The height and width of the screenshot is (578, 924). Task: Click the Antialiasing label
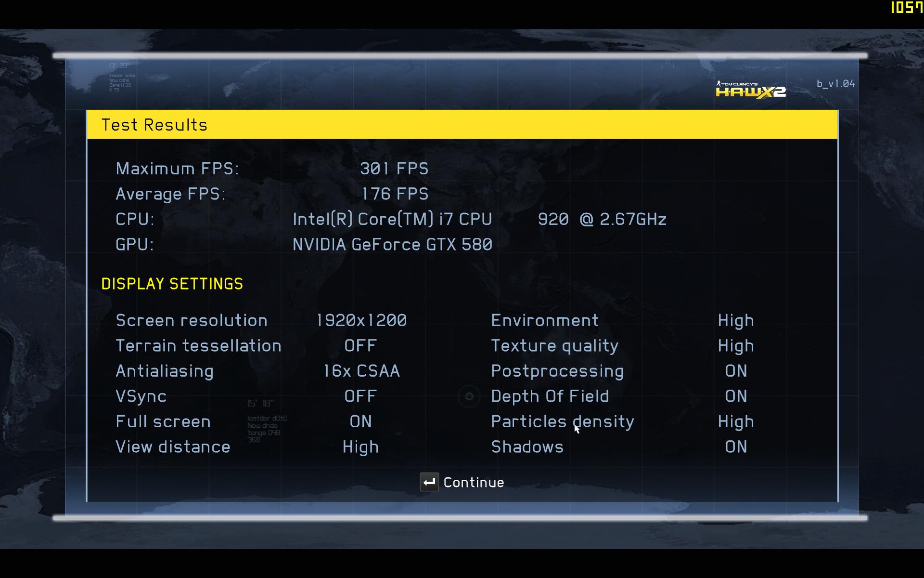[165, 371]
